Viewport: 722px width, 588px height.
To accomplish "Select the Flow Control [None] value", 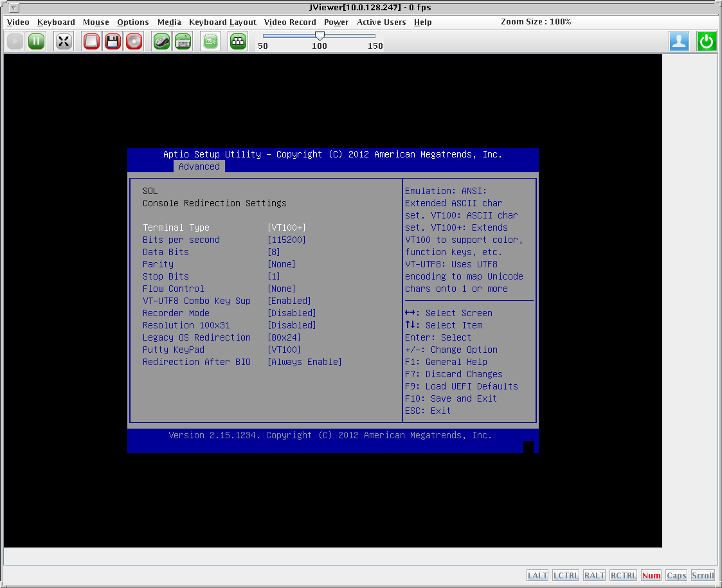I will (x=282, y=289).
